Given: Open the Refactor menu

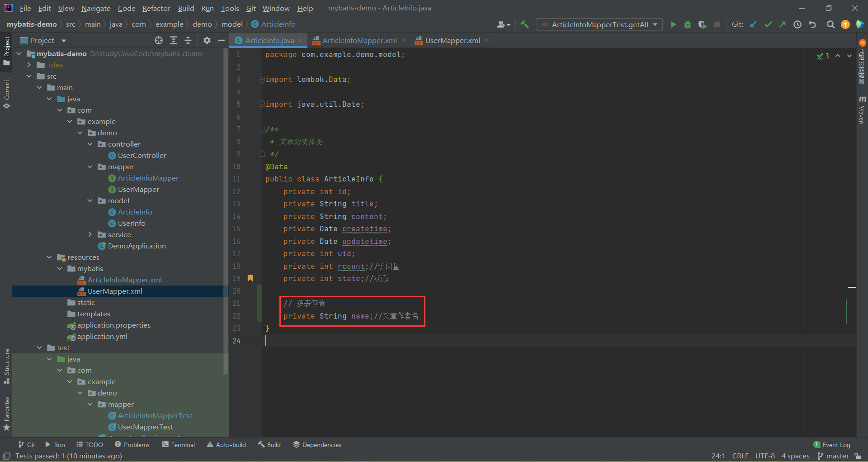Looking at the screenshot, I should pyautogui.click(x=156, y=8).
